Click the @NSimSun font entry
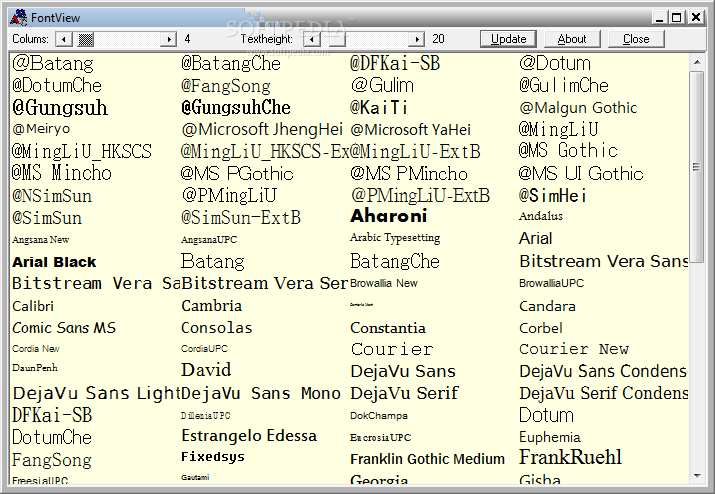The height and width of the screenshot is (494, 715). click(x=52, y=196)
